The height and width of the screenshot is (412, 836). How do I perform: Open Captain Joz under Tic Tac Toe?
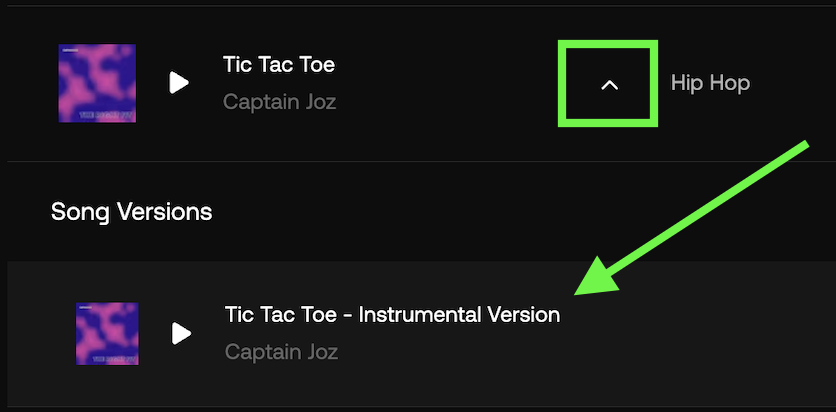pyautogui.click(x=279, y=101)
